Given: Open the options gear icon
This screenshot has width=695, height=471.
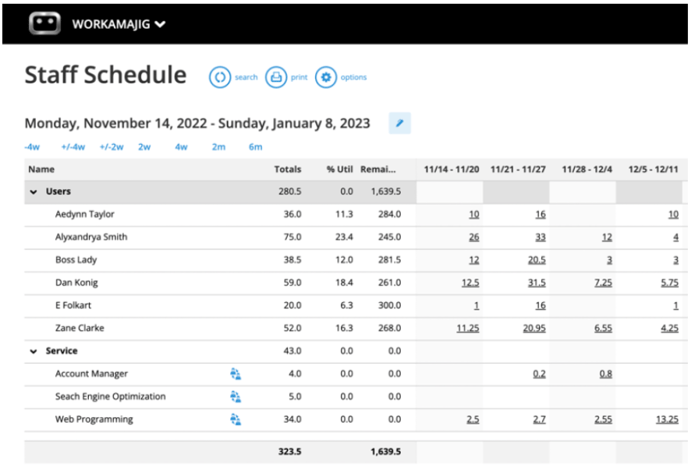Looking at the screenshot, I should [326, 77].
